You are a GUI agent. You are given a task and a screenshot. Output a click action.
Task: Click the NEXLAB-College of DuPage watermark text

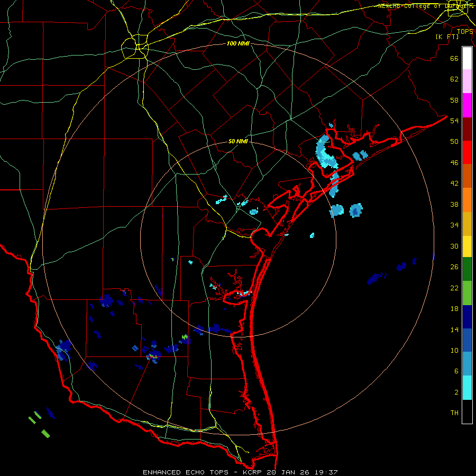coord(426,6)
